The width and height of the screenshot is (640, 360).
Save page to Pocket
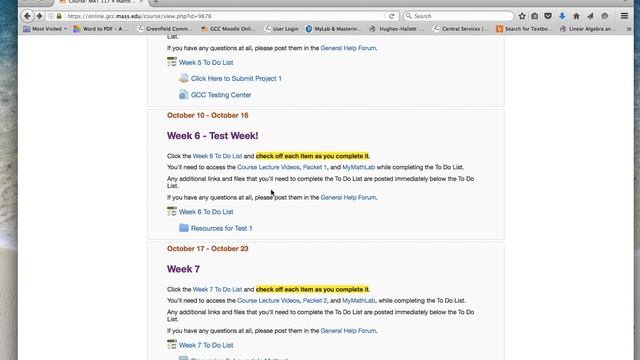click(548, 16)
